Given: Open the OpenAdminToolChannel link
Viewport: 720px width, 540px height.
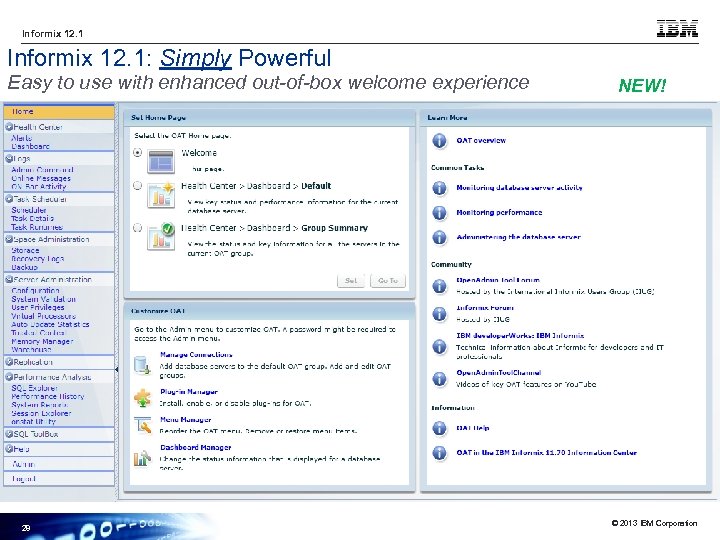Looking at the screenshot, I should 499,372.
